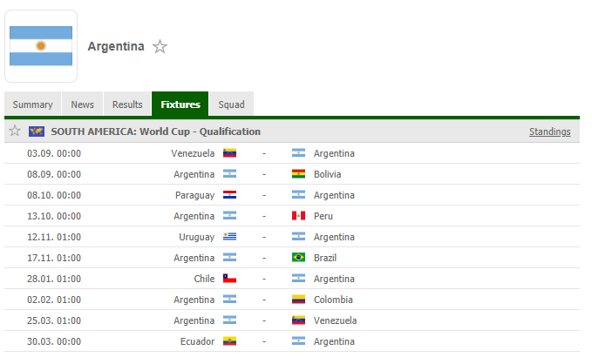Click the Ecuador flag icon
The height and width of the screenshot is (364, 592).
(x=229, y=341)
